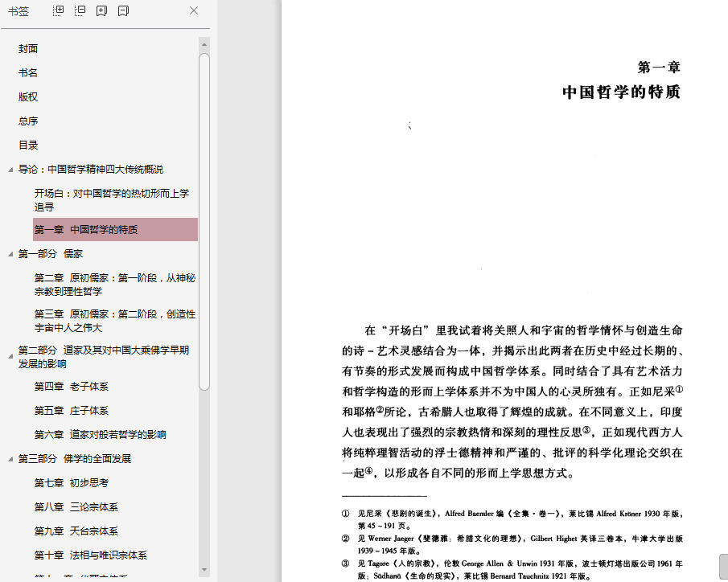The height and width of the screenshot is (582, 728).
Task: Select 导论：中国哲学精神四大传统概说 bookmark
Action: (91, 170)
